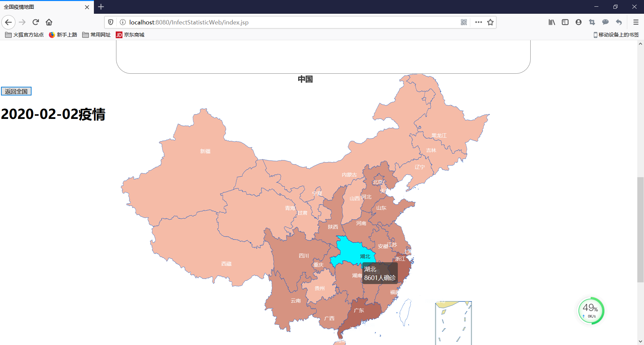The image size is (644, 345).
Task: Bookmark this page with the star icon
Action: coord(490,22)
